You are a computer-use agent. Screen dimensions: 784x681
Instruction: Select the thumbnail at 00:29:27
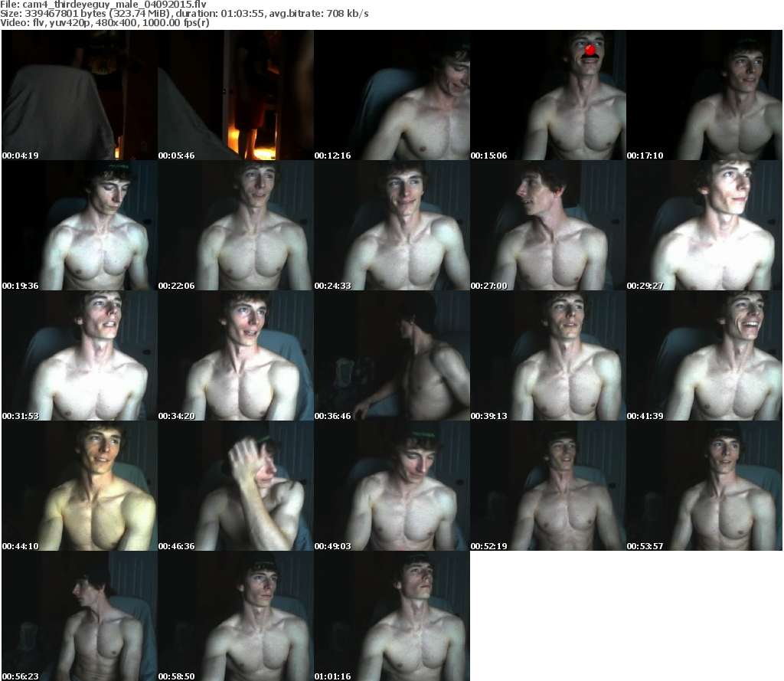pos(704,225)
